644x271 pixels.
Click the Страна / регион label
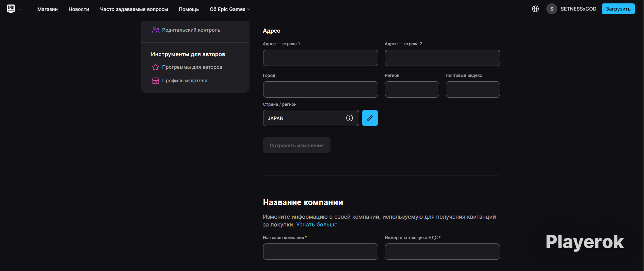coord(279,104)
